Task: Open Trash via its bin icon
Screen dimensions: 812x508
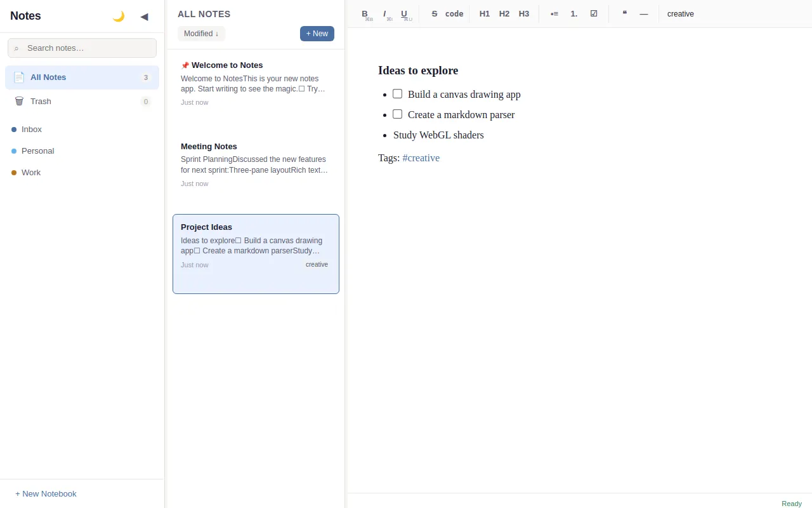Action: point(19,102)
